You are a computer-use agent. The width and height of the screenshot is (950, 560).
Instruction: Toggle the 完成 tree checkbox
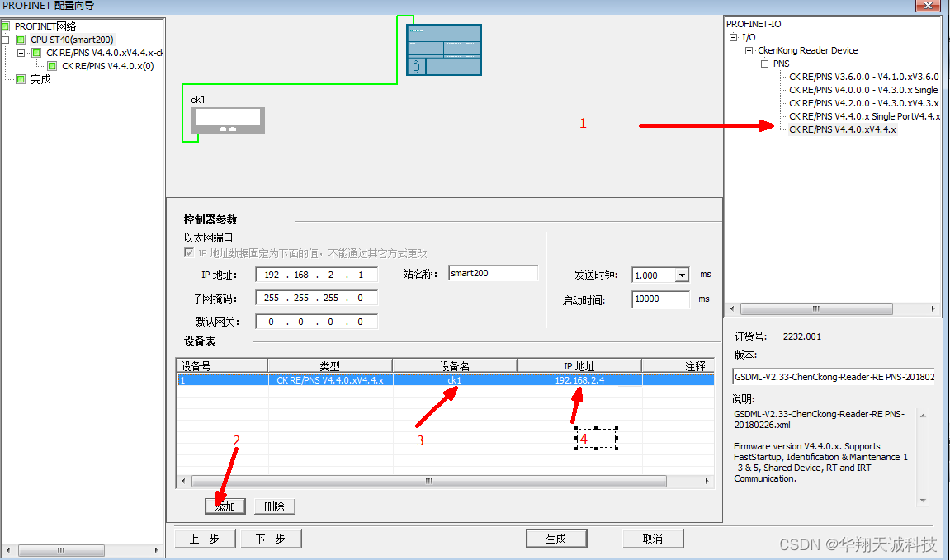click(x=21, y=79)
